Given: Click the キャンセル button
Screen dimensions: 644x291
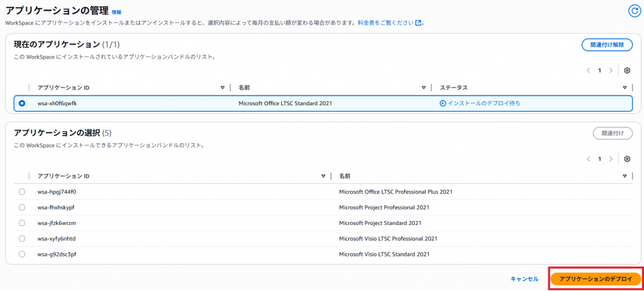Looking at the screenshot, I should [524, 278].
